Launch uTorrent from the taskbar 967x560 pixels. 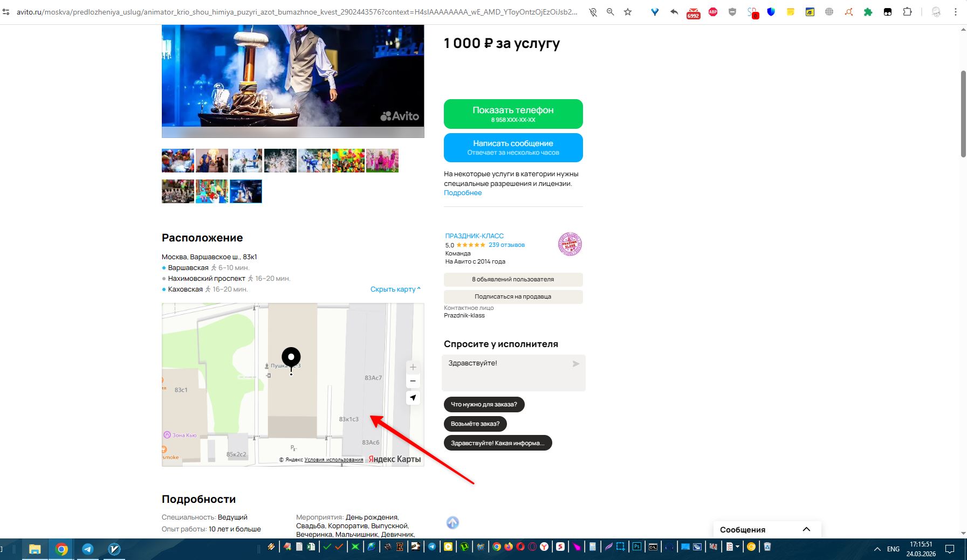point(464,547)
